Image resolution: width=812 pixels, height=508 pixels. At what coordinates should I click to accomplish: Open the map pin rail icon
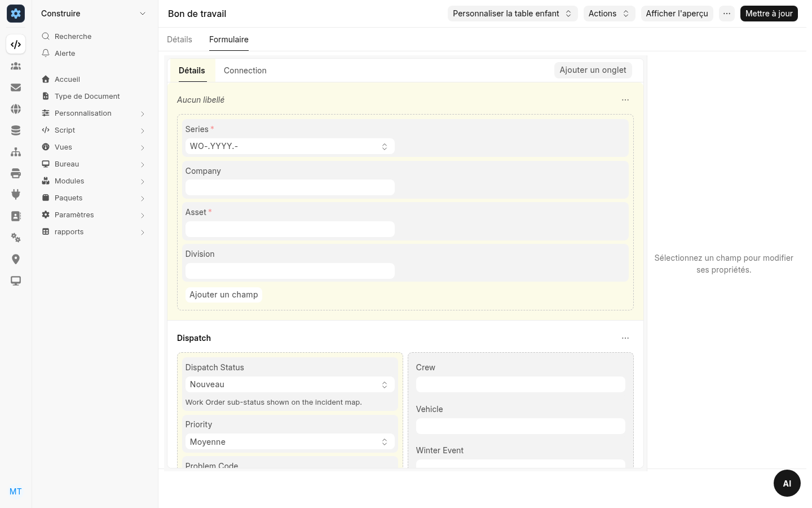[x=16, y=259]
